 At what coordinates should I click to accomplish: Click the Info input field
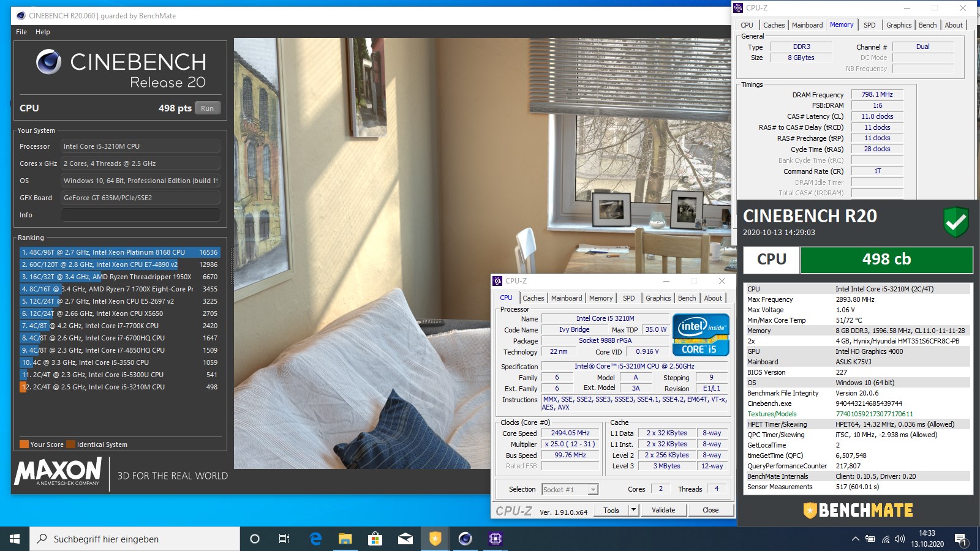pyautogui.click(x=140, y=215)
